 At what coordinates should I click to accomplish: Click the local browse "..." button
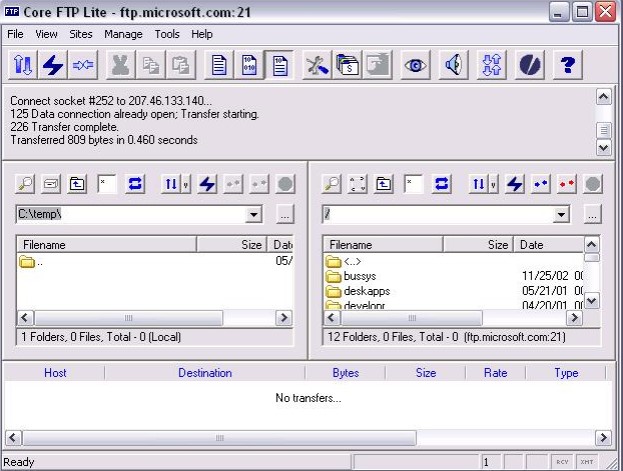(x=285, y=215)
